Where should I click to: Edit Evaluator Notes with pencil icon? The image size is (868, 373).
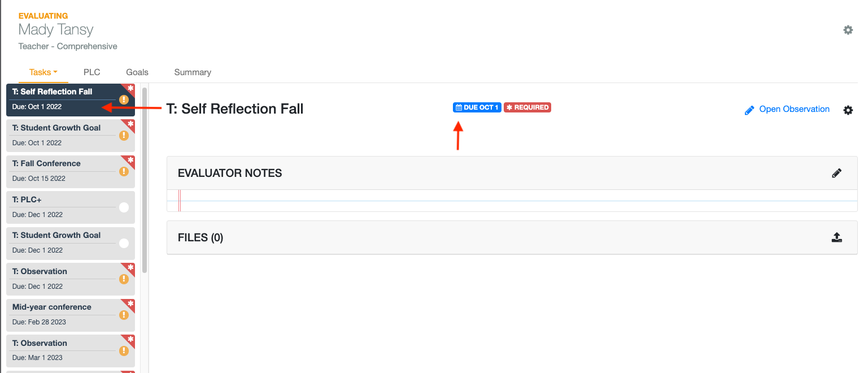click(837, 174)
